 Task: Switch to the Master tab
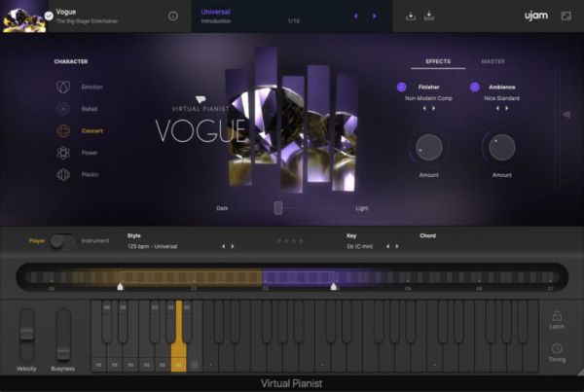(x=493, y=61)
